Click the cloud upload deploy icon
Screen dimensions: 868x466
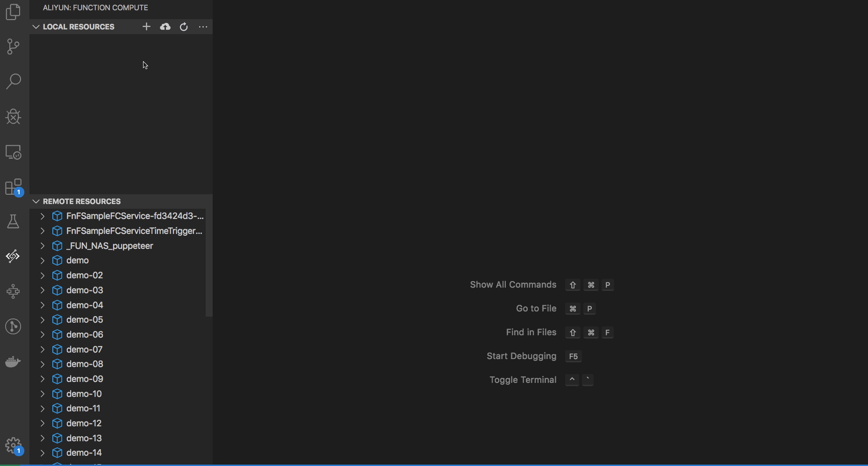165,27
